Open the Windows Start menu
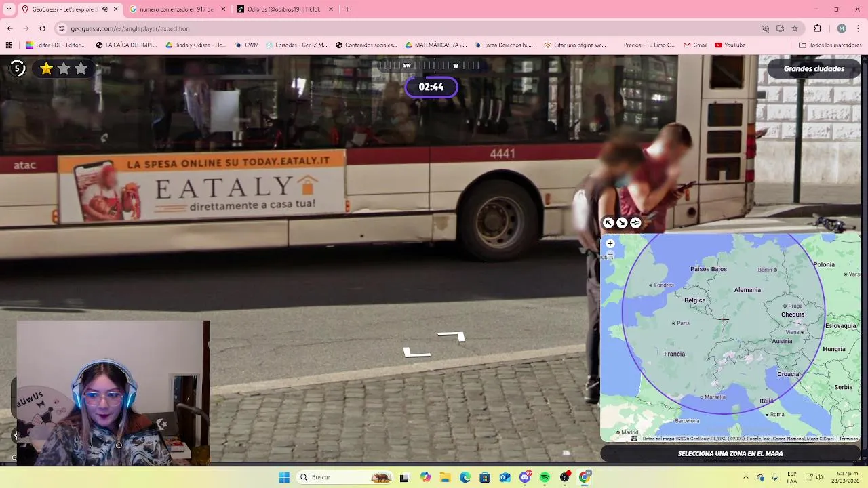The height and width of the screenshot is (488, 868). (x=284, y=477)
